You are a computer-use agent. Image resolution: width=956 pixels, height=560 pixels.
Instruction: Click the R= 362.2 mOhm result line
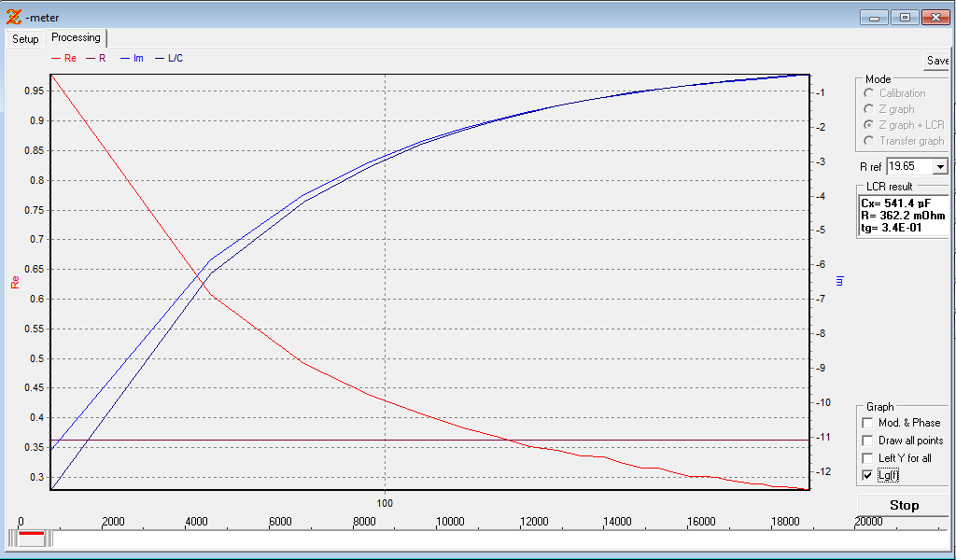tap(903, 216)
